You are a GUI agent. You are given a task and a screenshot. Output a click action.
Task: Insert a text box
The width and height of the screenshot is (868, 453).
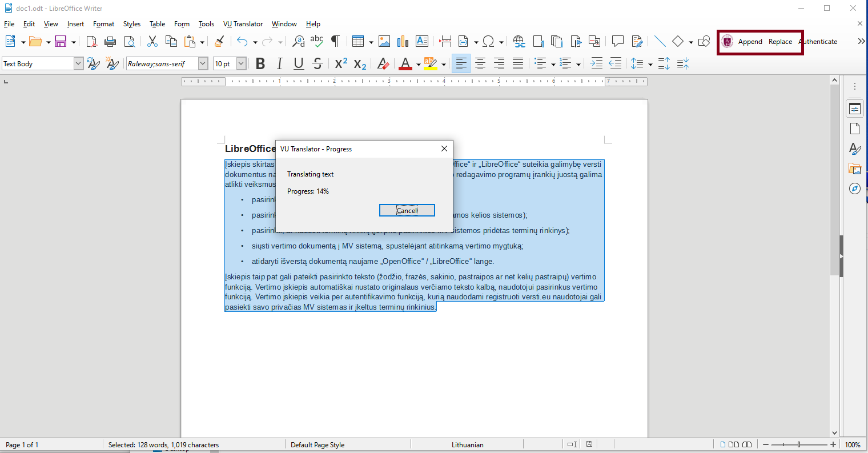point(422,42)
